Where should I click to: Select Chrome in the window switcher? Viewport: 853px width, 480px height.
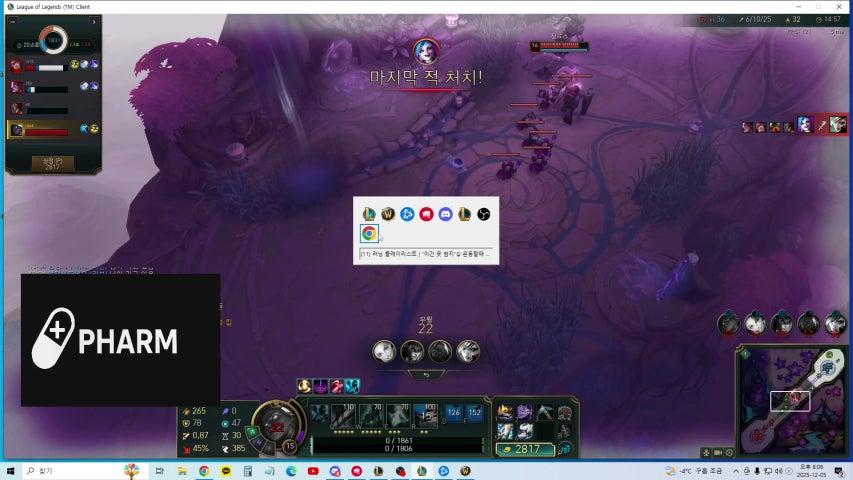369,233
